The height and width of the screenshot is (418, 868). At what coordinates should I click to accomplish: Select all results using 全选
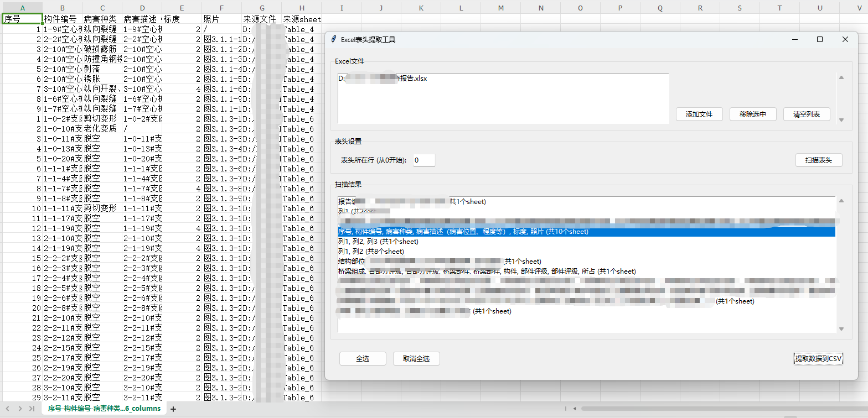363,359
